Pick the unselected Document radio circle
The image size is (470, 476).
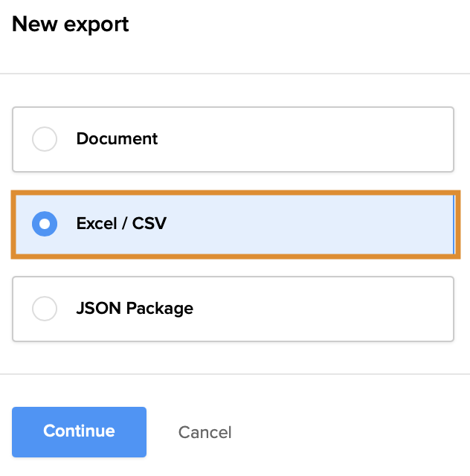[45, 139]
